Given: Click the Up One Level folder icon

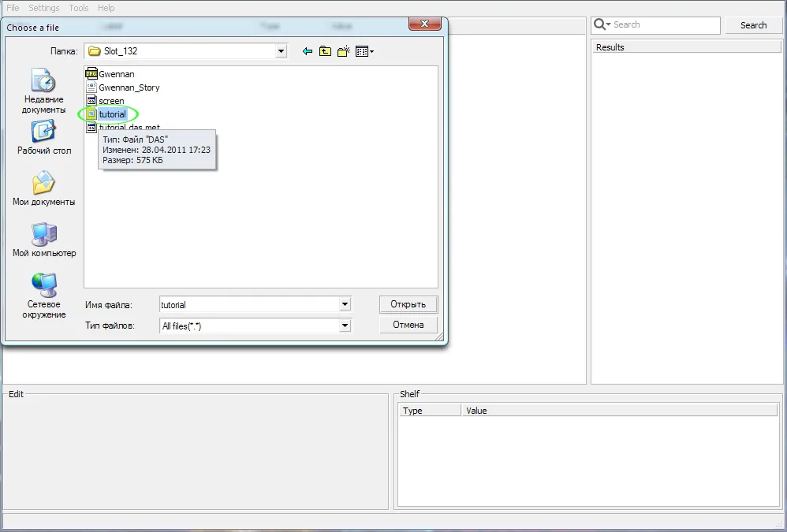Looking at the screenshot, I should [325, 51].
